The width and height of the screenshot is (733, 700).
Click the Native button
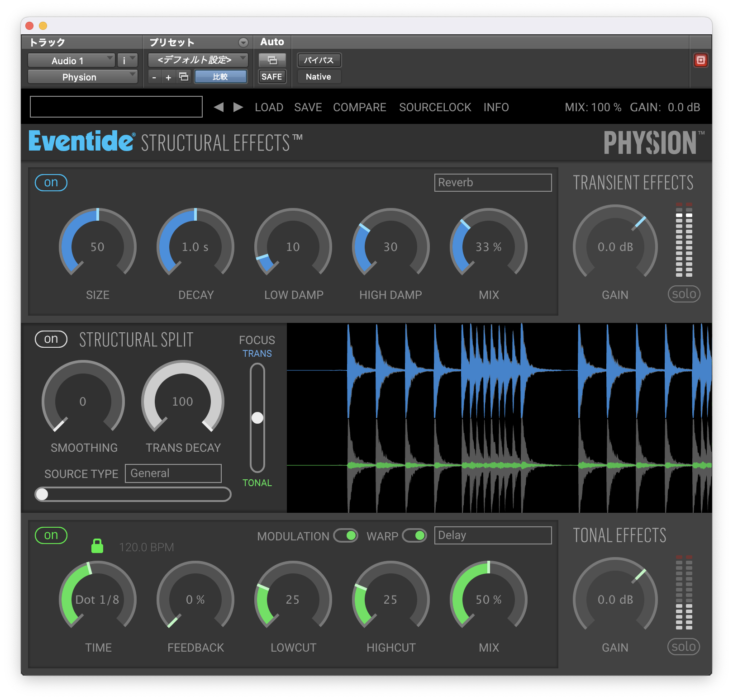319,77
